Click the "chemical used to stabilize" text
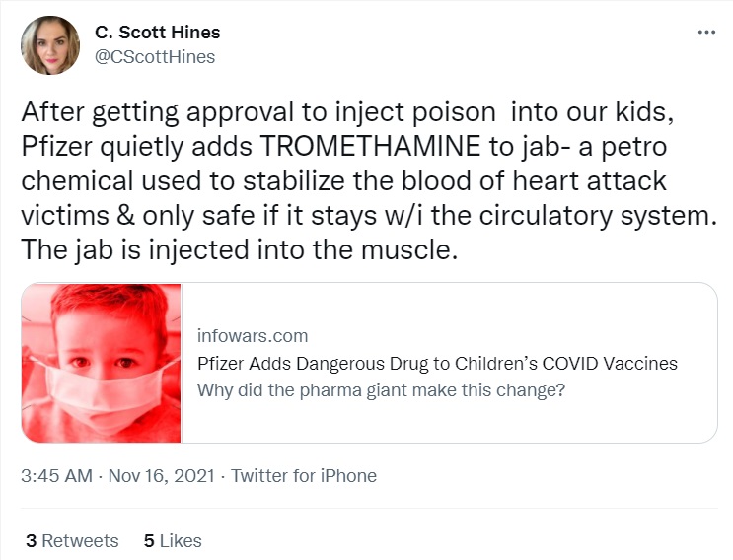The width and height of the screenshot is (733, 560). (197, 181)
